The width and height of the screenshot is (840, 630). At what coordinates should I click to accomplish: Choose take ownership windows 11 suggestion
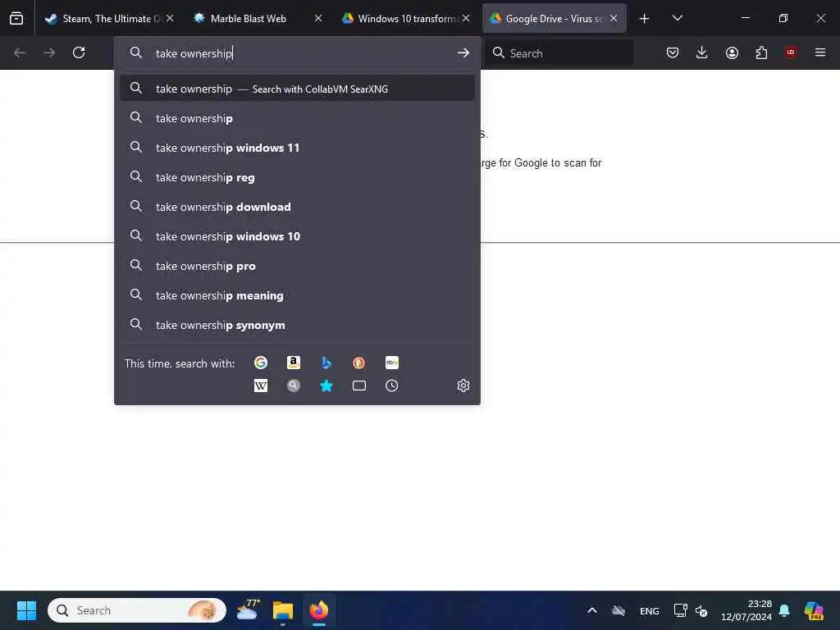[x=297, y=148]
